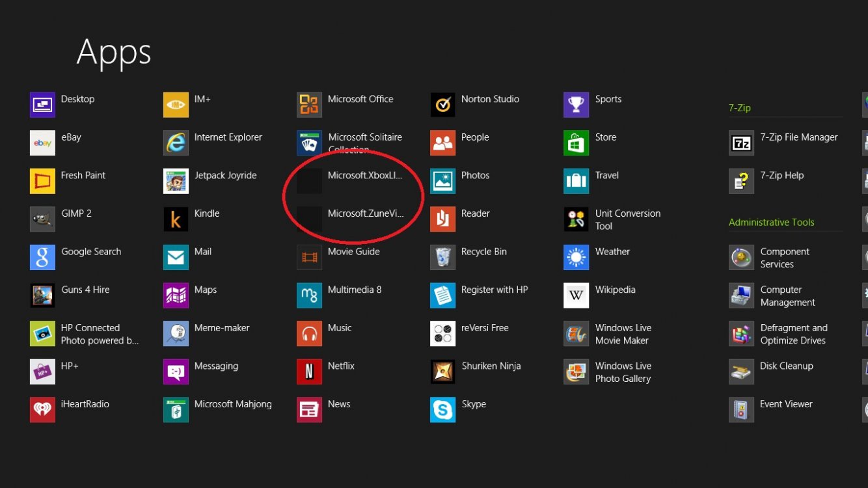Open the Photos app icon
Viewport: 868px width, 488px height.
pos(442,181)
